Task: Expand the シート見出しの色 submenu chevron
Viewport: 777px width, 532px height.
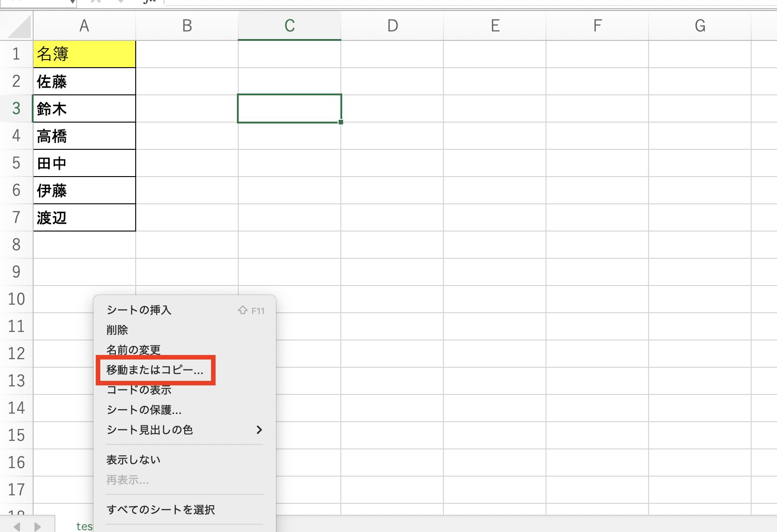Action: (x=260, y=430)
